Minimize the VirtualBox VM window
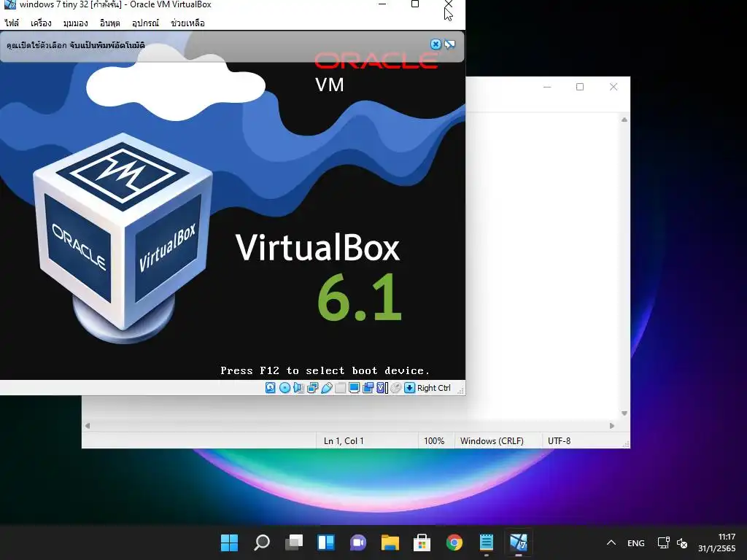This screenshot has height=560, width=747. (382, 4)
